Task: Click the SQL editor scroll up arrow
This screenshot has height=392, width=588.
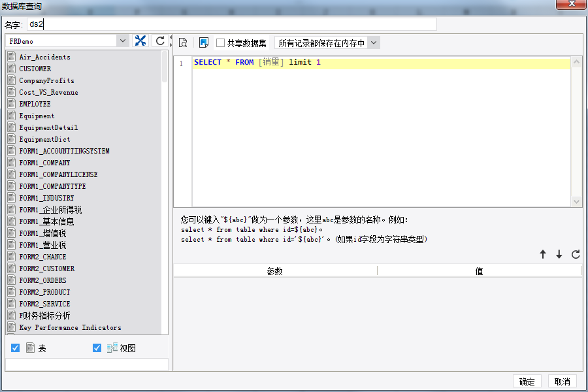Action: (x=576, y=62)
